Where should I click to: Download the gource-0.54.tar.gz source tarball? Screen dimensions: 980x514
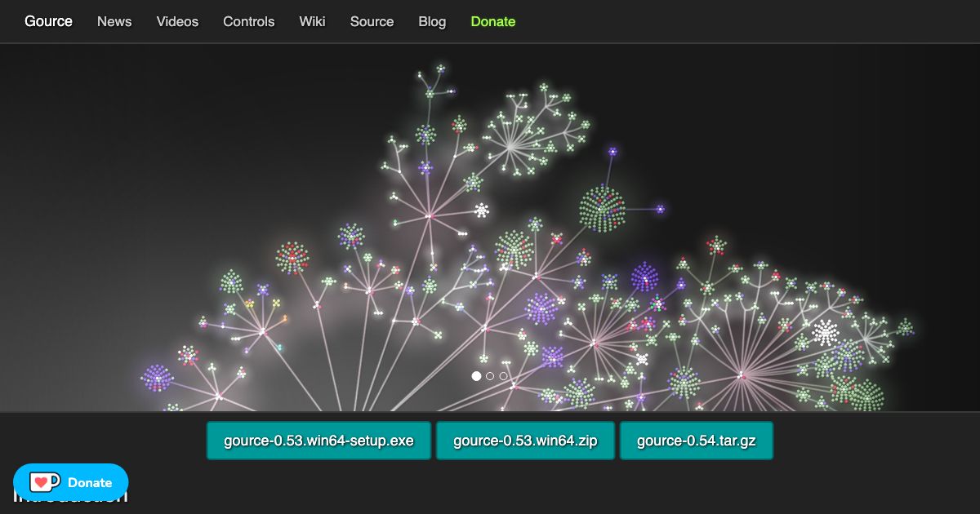click(696, 440)
